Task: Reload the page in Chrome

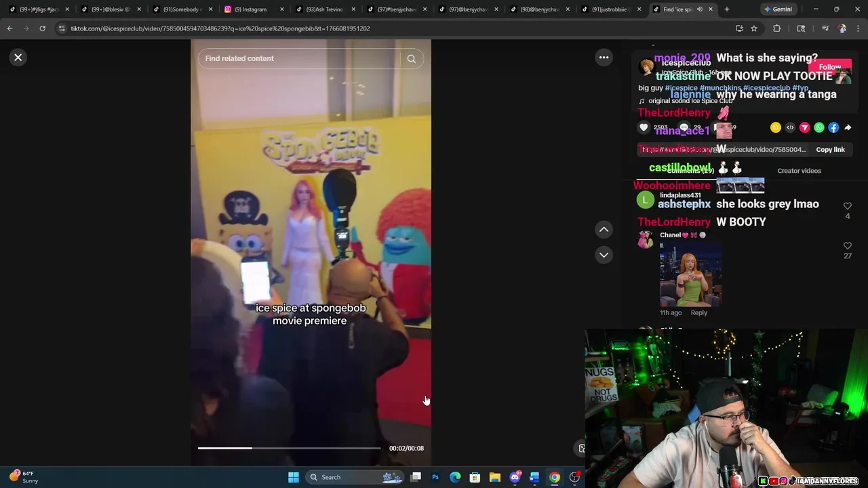Action: click(42, 28)
